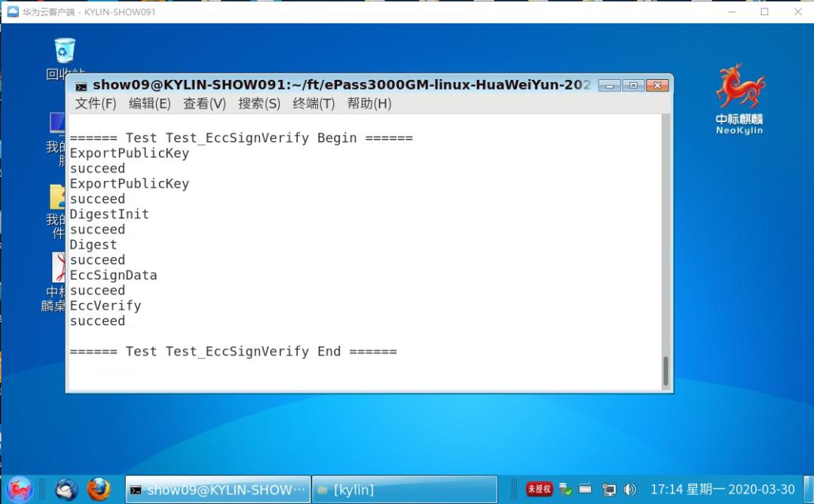
Task: Open the NeoKylin start menu
Action: (19, 490)
